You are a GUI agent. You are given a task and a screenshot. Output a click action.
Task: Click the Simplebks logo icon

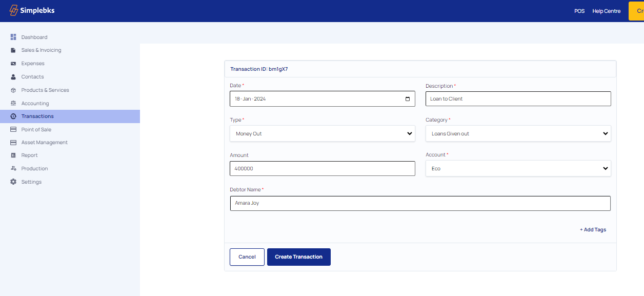click(14, 10)
